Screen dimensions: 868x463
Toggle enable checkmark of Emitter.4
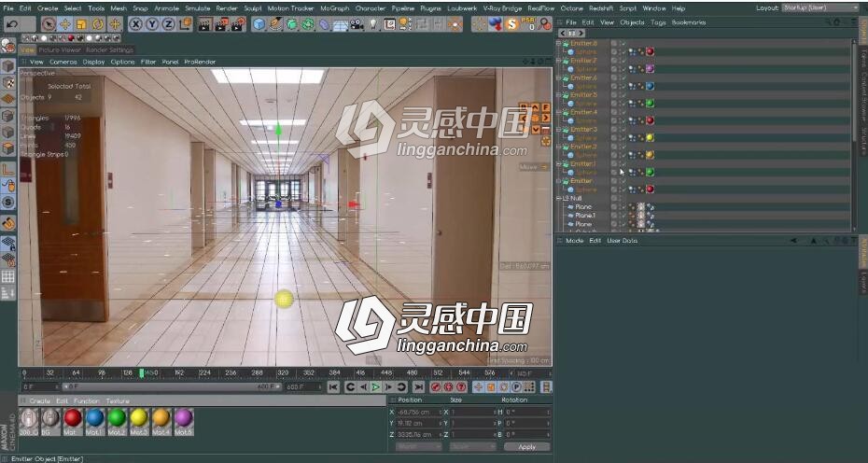pos(623,112)
